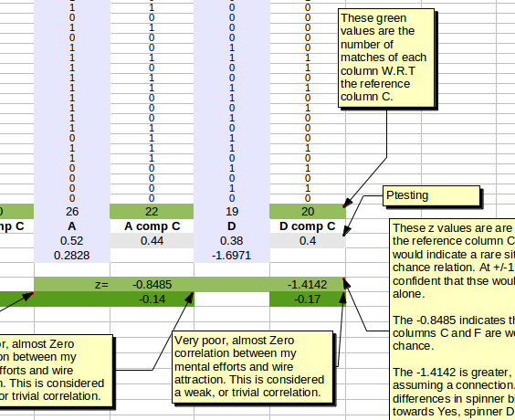Click the 'Very poor, almost Zero' comment note

click(x=252, y=367)
